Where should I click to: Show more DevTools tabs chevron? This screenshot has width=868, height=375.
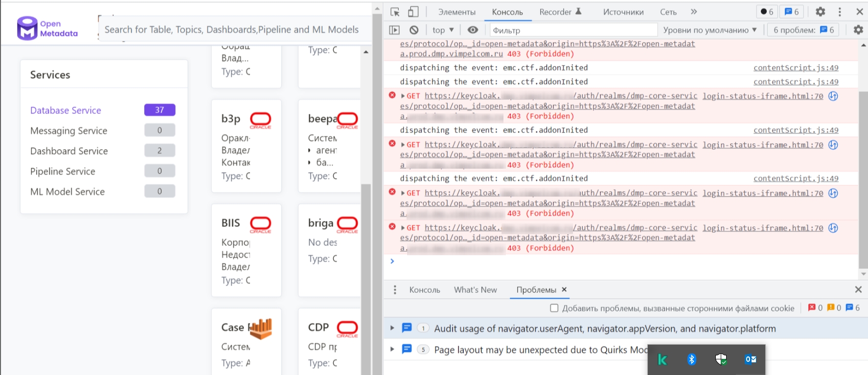pyautogui.click(x=694, y=12)
